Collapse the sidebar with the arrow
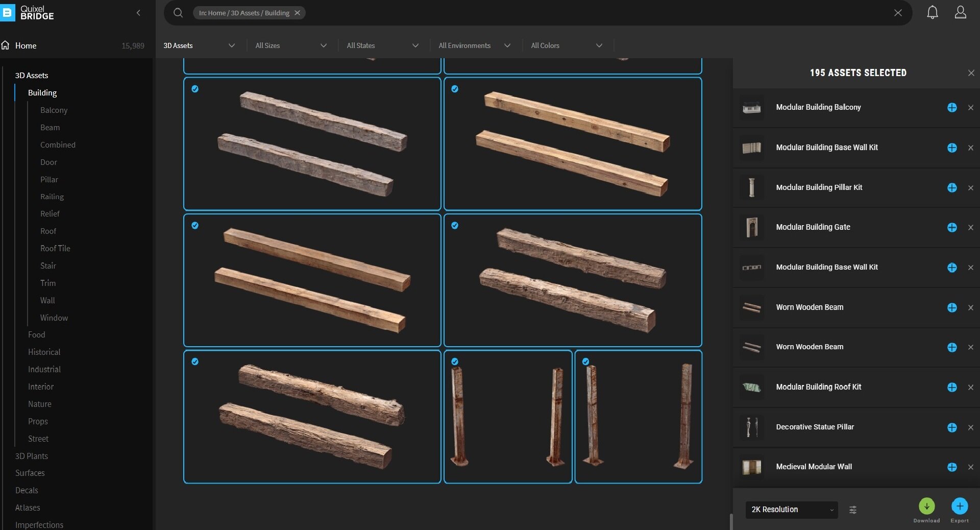Screen dimensions: 980x530 (138, 13)
